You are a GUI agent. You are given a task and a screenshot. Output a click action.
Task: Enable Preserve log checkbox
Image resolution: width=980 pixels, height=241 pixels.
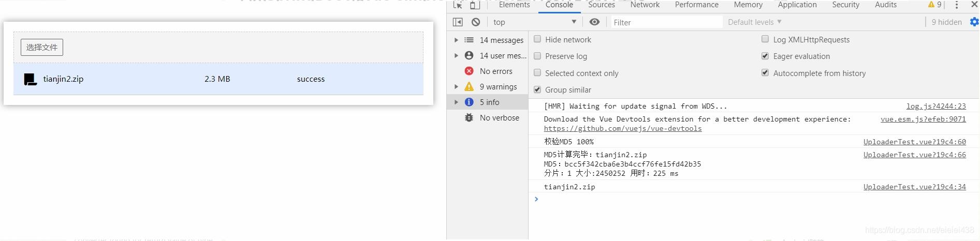tap(537, 56)
